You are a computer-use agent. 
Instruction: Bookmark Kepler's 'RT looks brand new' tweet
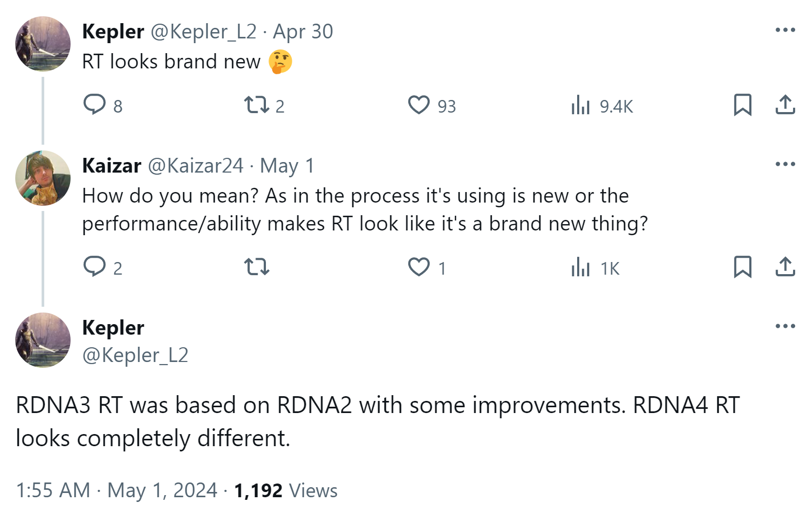[742, 105]
